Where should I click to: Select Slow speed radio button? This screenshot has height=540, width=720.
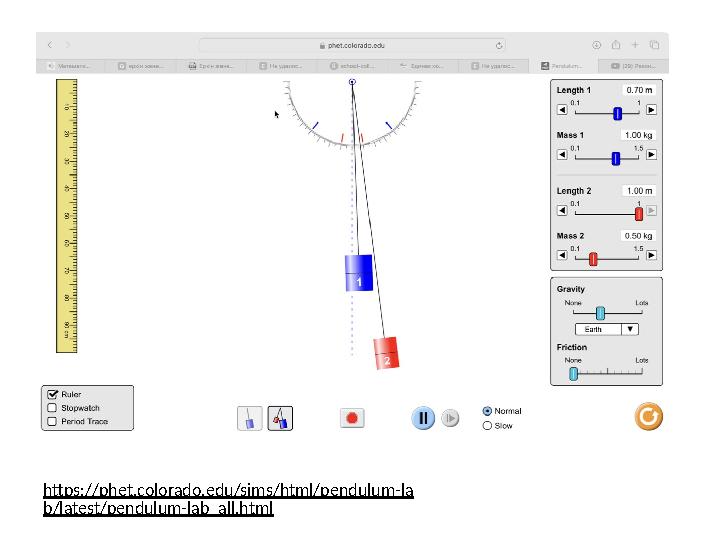point(487,426)
